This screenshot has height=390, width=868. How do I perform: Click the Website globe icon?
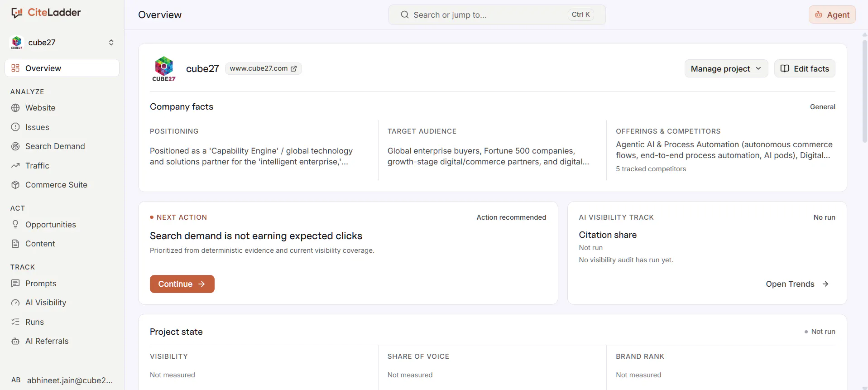pyautogui.click(x=15, y=108)
